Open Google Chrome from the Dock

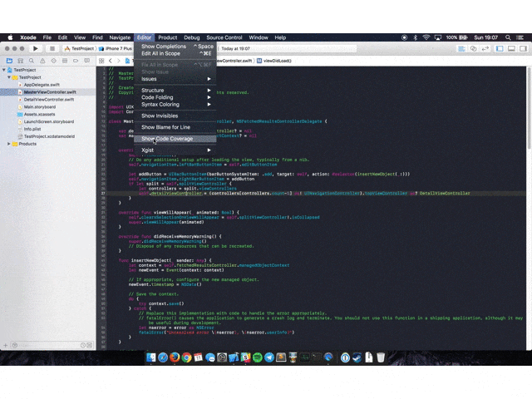(x=186, y=357)
